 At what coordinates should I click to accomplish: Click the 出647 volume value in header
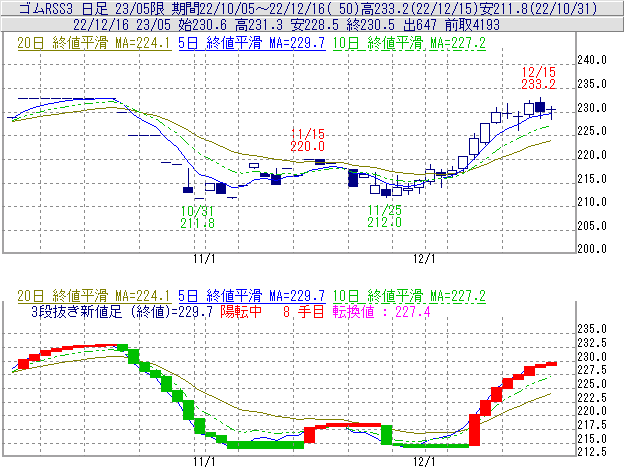pos(420,25)
